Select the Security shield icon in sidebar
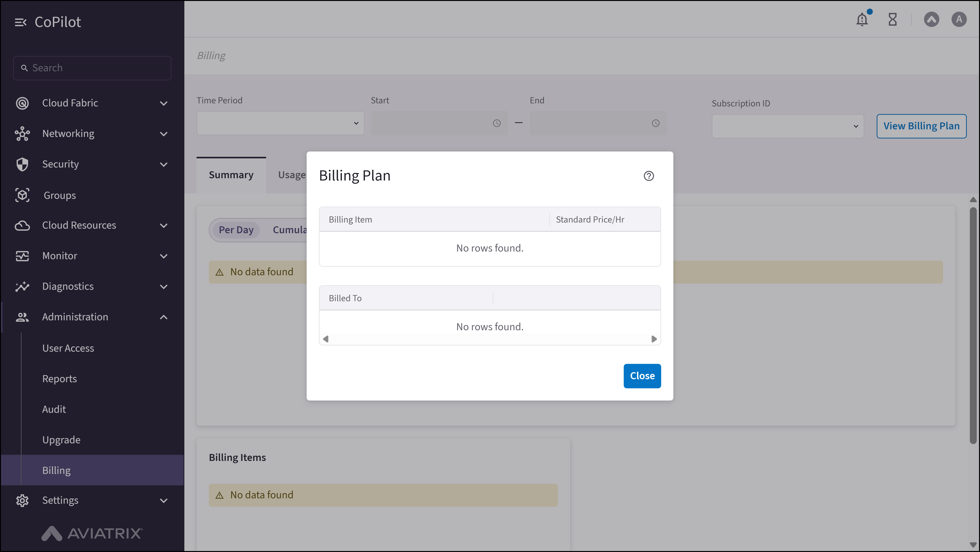The height and width of the screenshot is (552, 980). (22, 164)
